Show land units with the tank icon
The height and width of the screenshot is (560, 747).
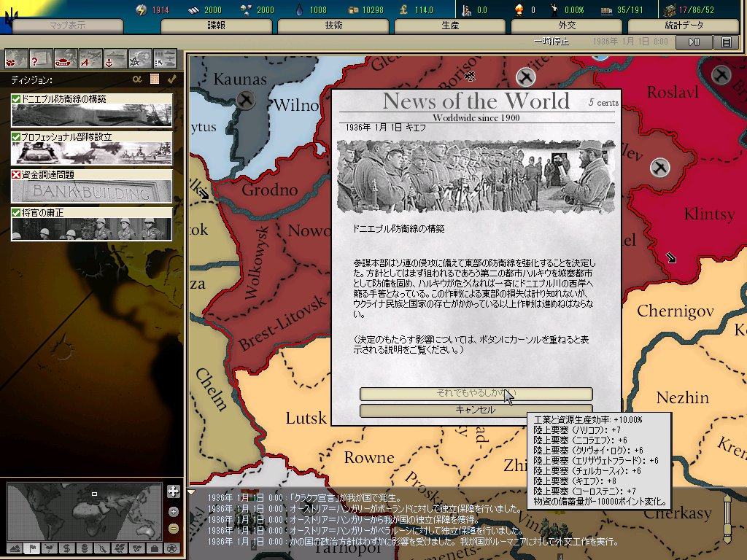(x=66, y=60)
